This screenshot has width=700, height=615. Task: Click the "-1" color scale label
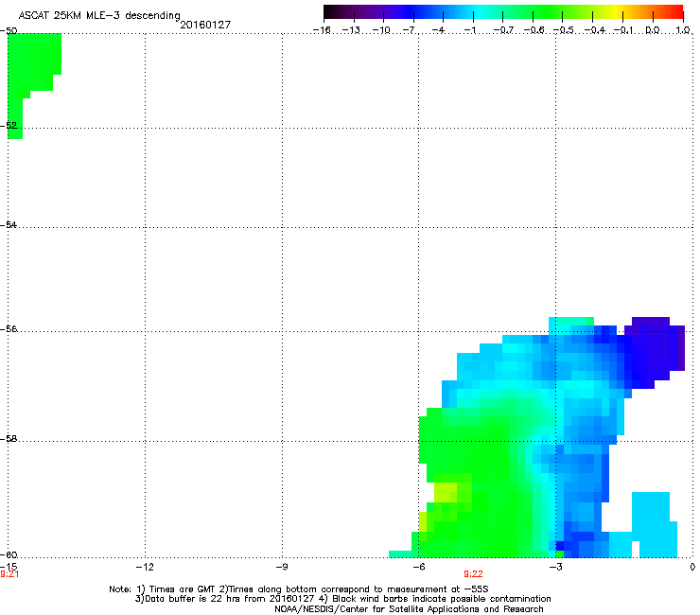pyautogui.click(x=470, y=30)
